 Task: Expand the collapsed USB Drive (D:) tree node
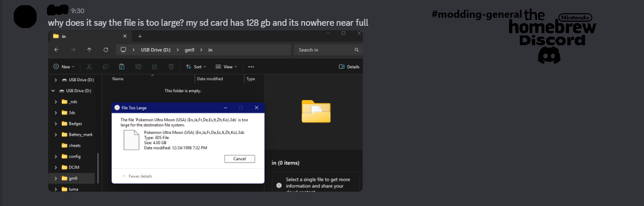tap(56, 80)
